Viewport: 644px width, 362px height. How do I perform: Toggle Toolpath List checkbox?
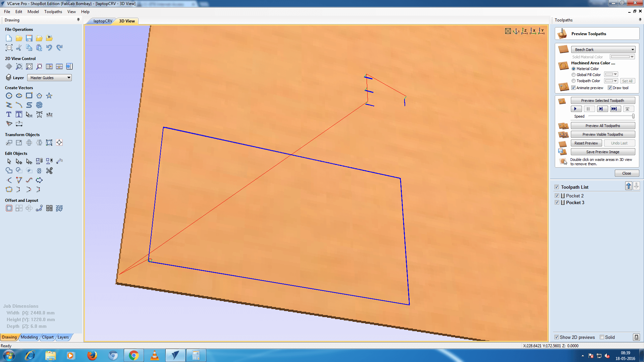557,187
